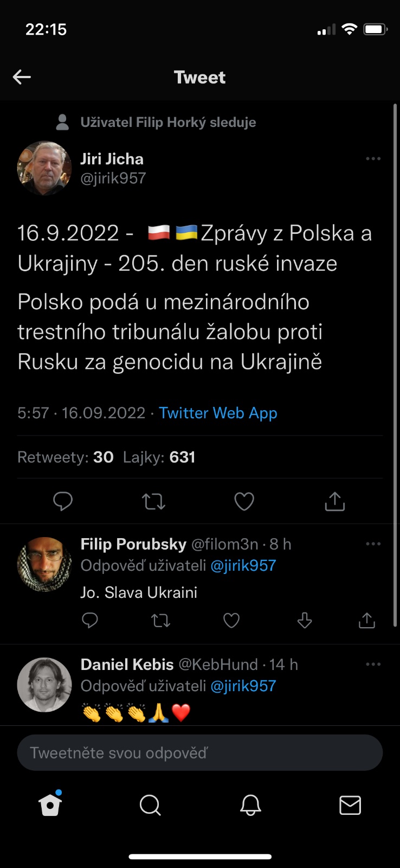
Task: Open more options on Filip Porubsky's reply
Action: point(373,544)
